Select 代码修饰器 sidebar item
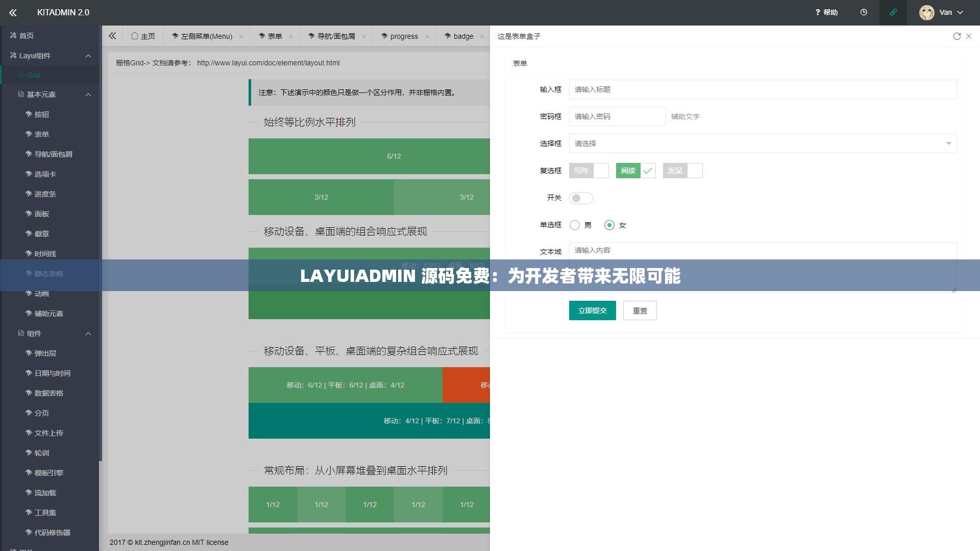This screenshot has height=551, width=980. tap(50, 533)
